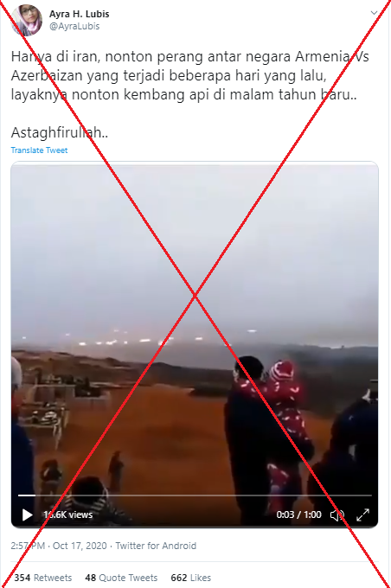The height and width of the screenshot is (588, 391).
Task: Open Ayra H. Lubis display name
Action: click(80, 14)
